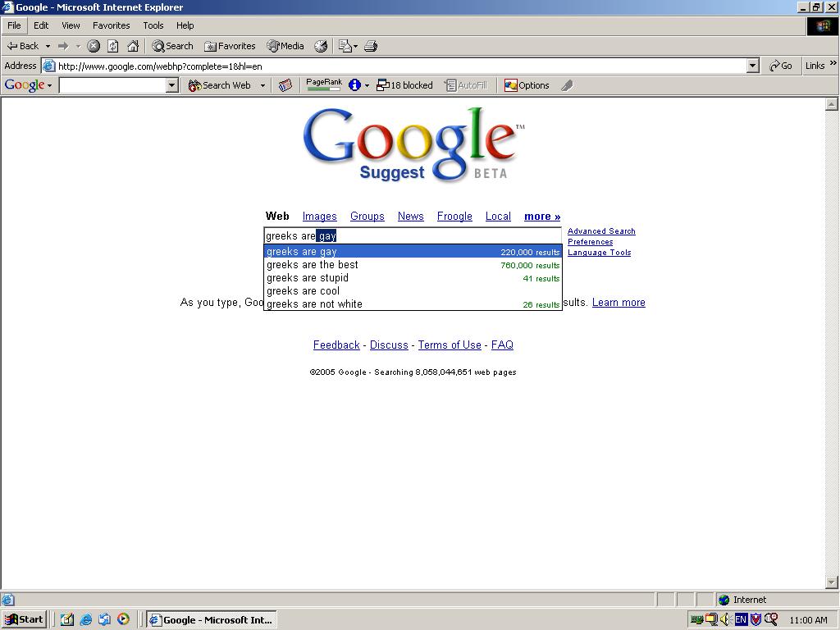The image size is (840, 630).
Task: Open the Tools menu
Action: click(x=153, y=25)
